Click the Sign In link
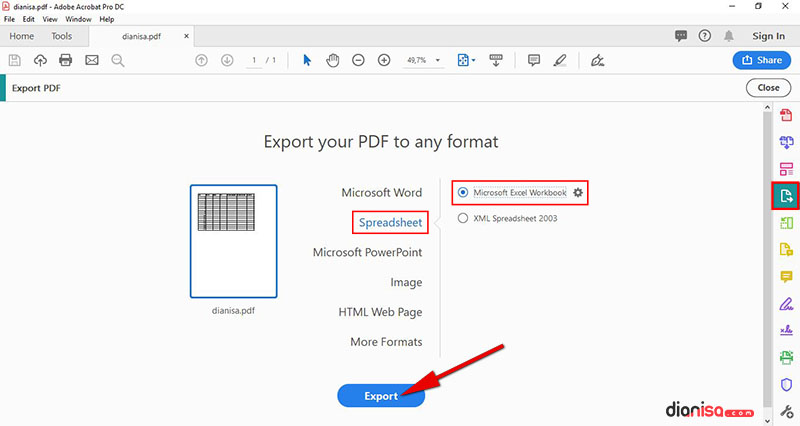800x426 pixels. 768,36
